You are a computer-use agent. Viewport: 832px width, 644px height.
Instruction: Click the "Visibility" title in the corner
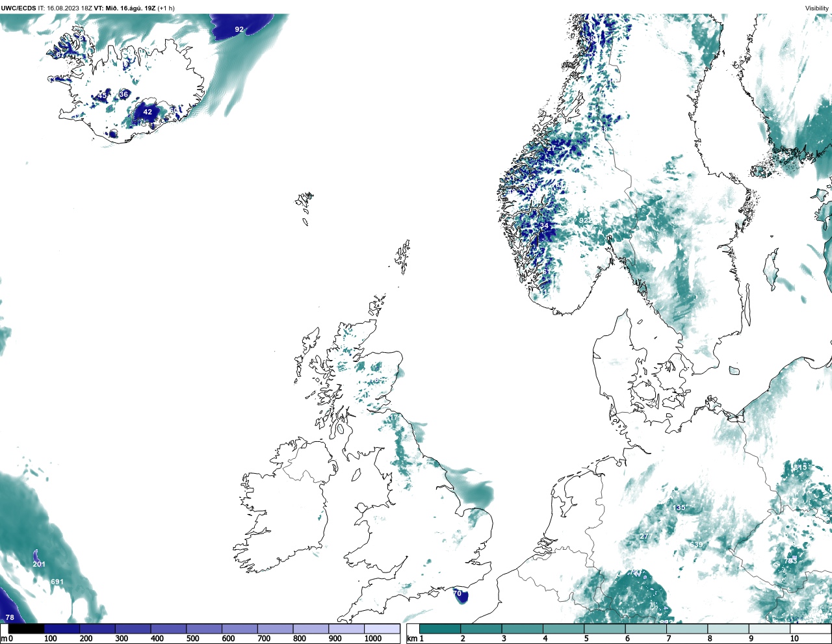(817, 8)
